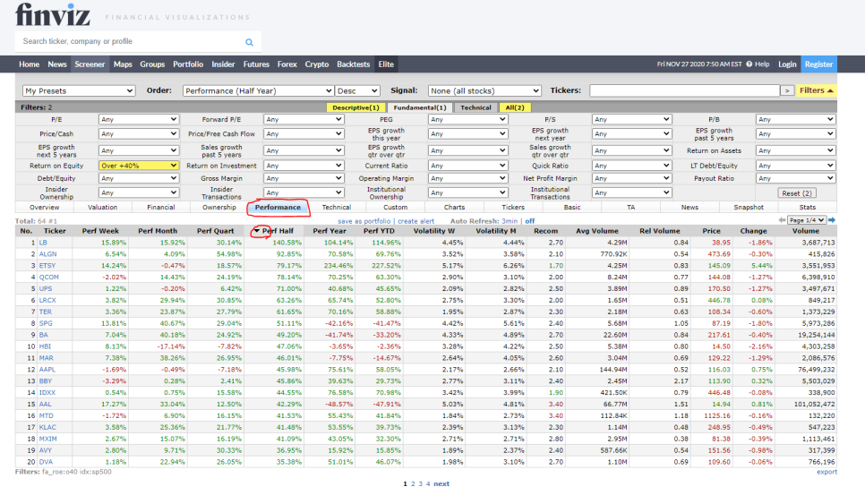Screen dimensions: 865x504
Task: Go to next page with blue right arrow
Action: pyautogui.click(x=832, y=220)
